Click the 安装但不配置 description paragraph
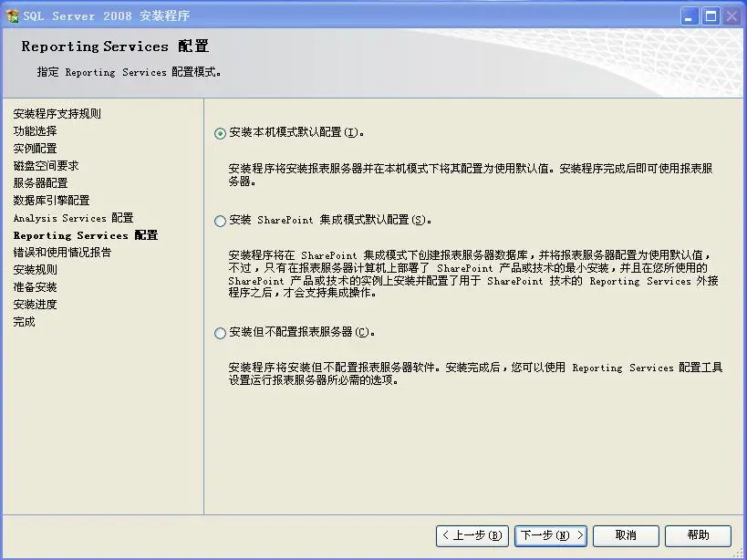This screenshot has width=747, height=560. point(475,374)
